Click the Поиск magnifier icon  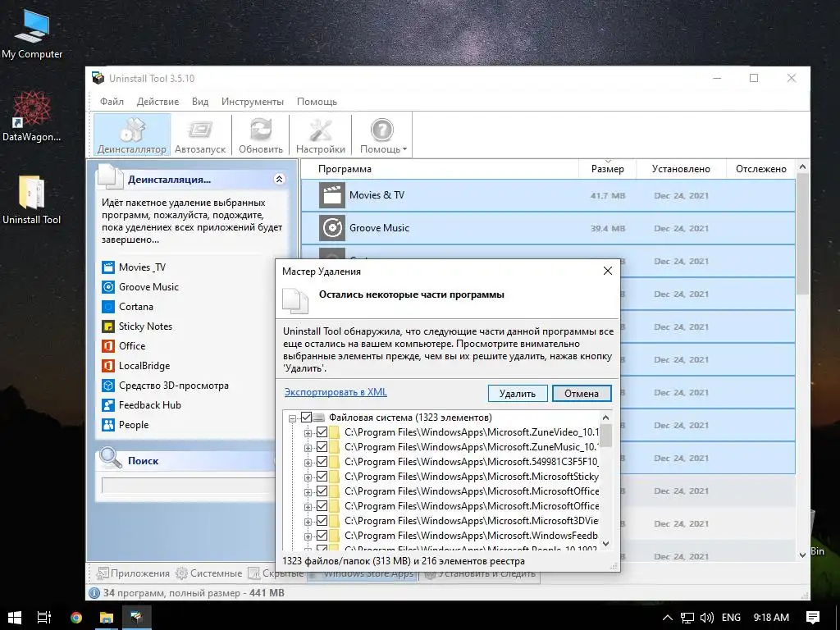[111, 458]
